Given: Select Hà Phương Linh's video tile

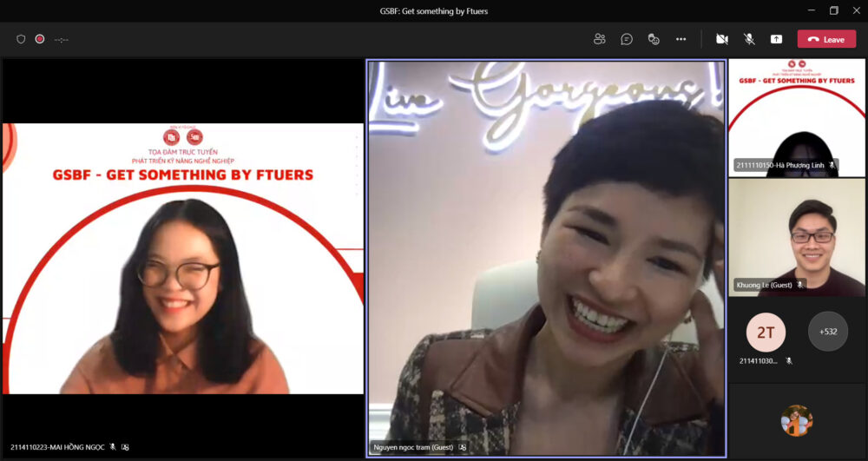Looking at the screenshot, I should coord(797,118).
